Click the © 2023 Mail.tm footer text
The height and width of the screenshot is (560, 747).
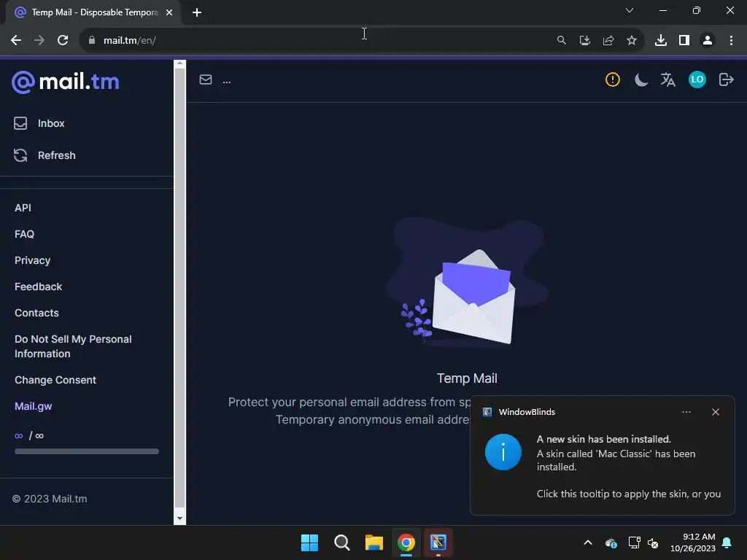[50, 499]
